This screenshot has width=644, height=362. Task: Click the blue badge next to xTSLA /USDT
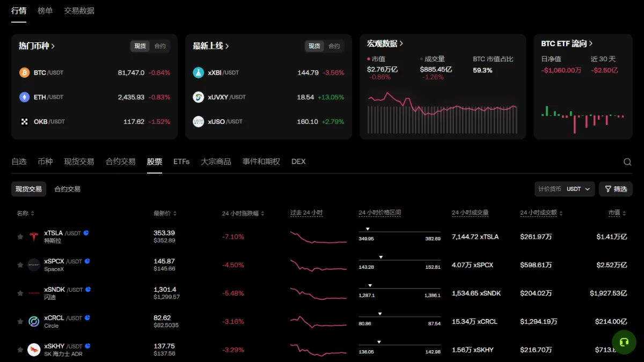pos(86,233)
